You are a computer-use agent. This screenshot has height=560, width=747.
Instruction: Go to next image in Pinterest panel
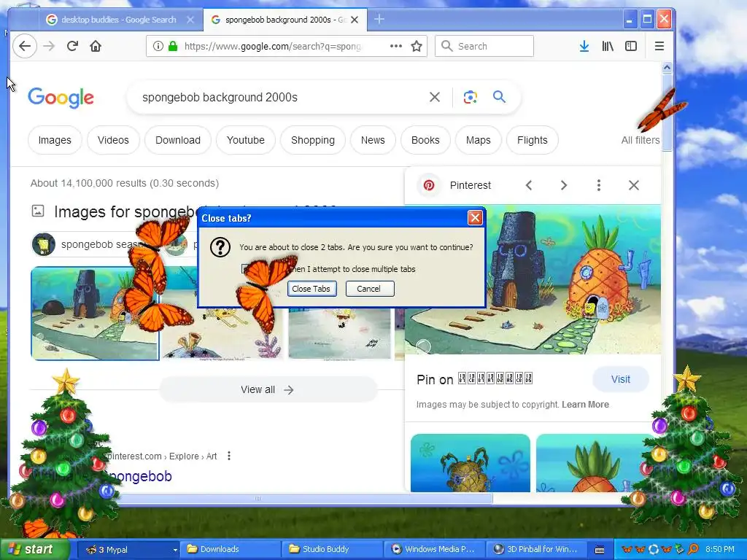tap(564, 185)
